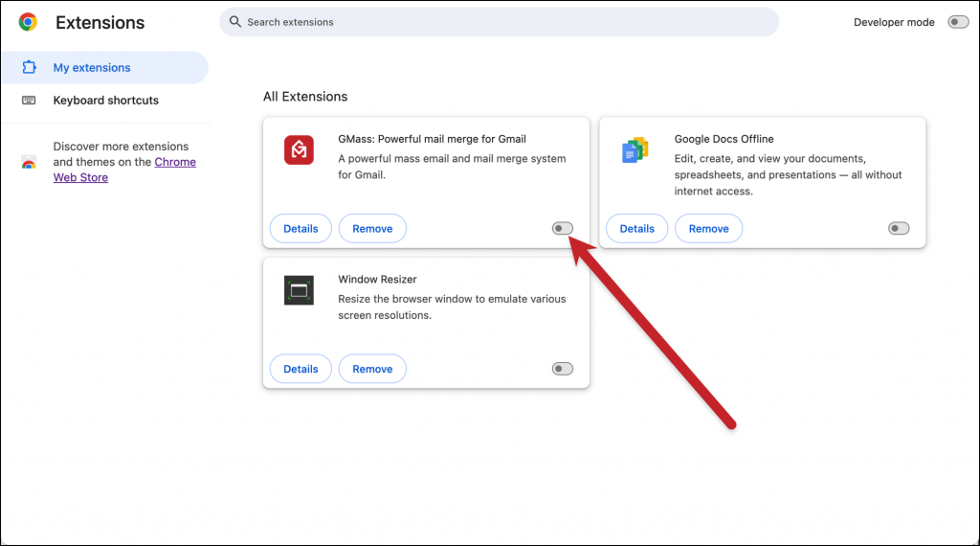
Task: Remove the GMass extension
Action: (x=372, y=229)
